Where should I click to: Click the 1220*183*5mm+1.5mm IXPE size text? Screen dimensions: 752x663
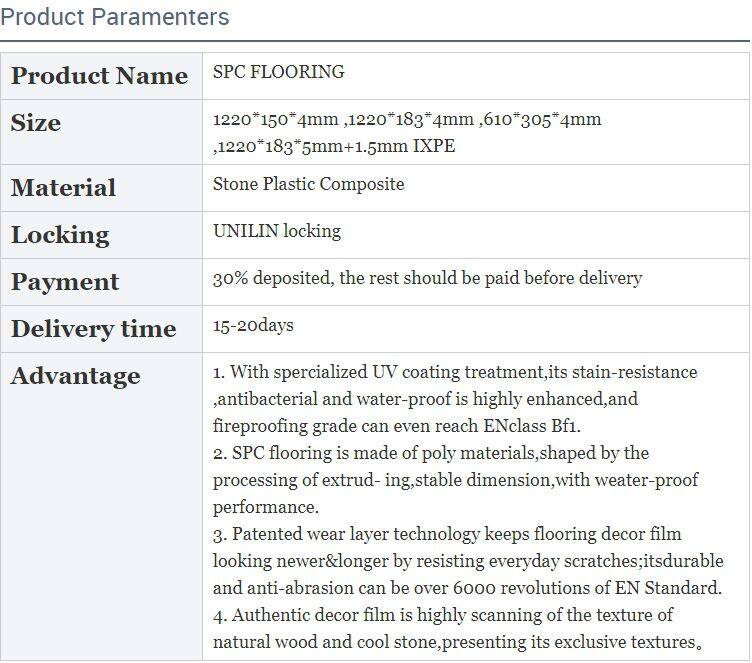pos(335,147)
